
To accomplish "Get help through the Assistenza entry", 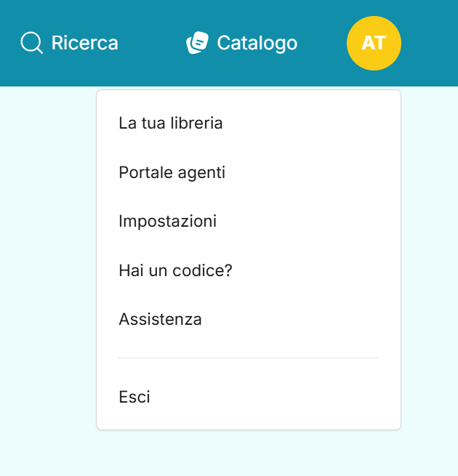I will coord(161,319).
